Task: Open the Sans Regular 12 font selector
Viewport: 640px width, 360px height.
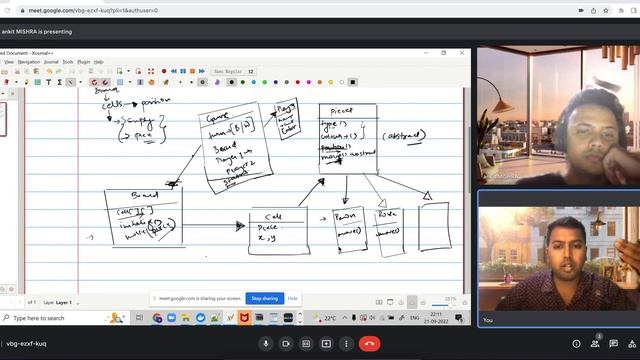Action: click(233, 71)
